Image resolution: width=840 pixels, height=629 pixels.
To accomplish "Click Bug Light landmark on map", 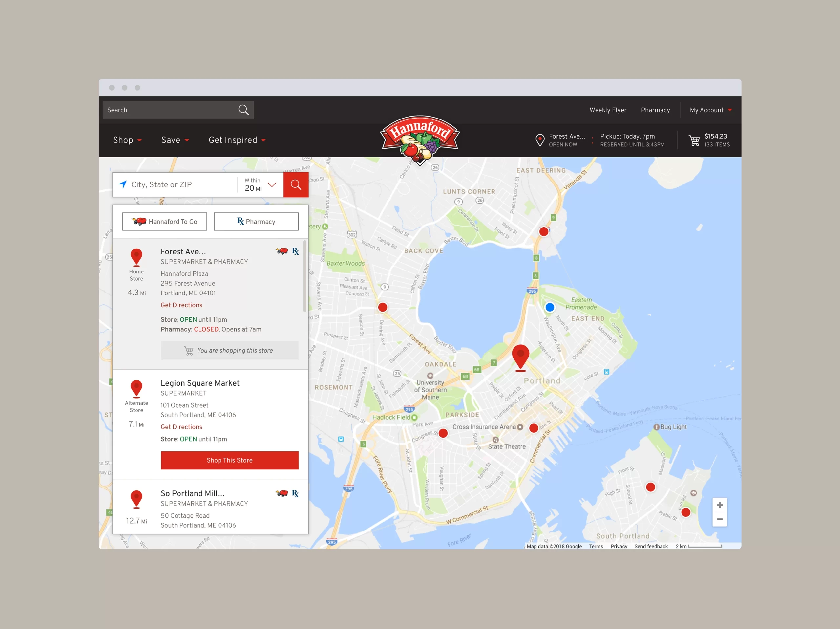I will pos(670,427).
